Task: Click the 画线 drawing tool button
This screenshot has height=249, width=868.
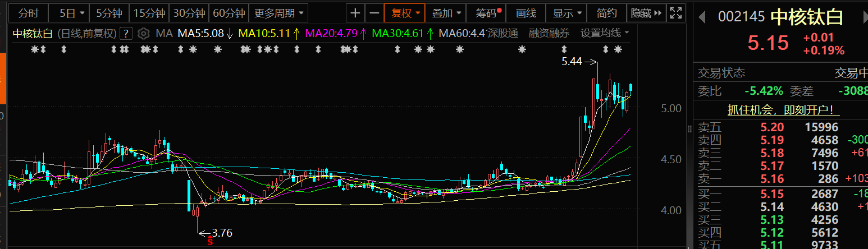Action: point(526,13)
